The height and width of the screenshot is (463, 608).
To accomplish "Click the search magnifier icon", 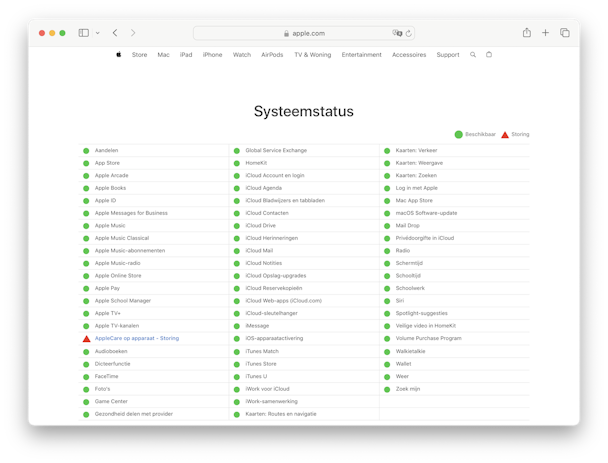I will click(x=473, y=55).
